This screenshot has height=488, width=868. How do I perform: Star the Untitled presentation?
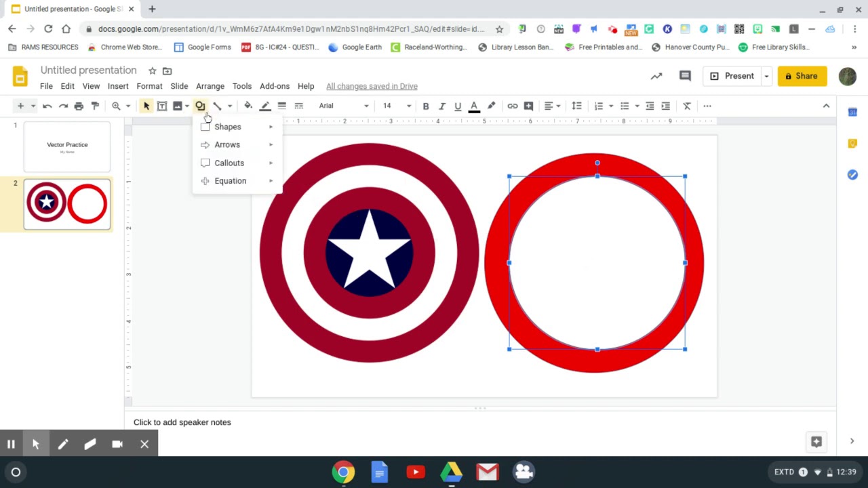pyautogui.click(x=152, y=70)
